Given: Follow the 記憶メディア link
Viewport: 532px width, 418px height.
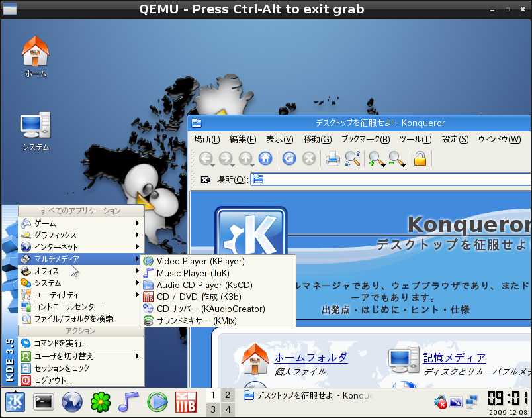Looking at the screenshot, I should [455, 358].
